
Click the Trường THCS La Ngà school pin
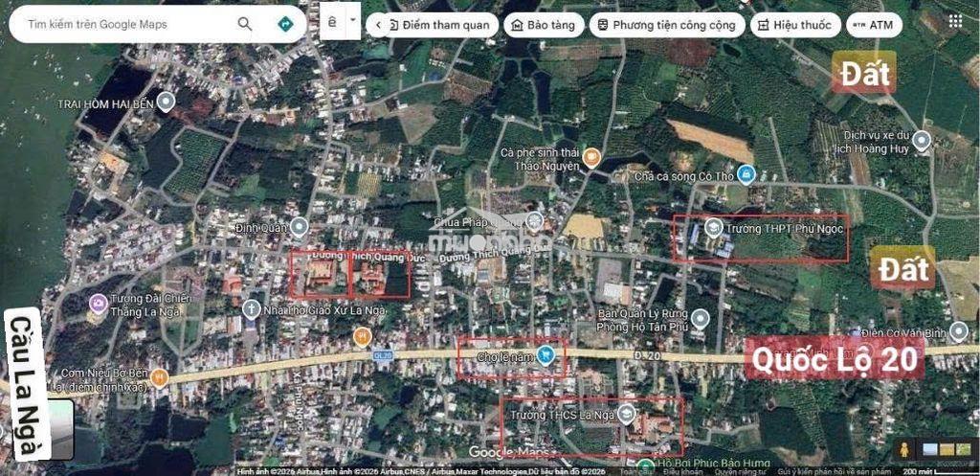click(626, 414)
